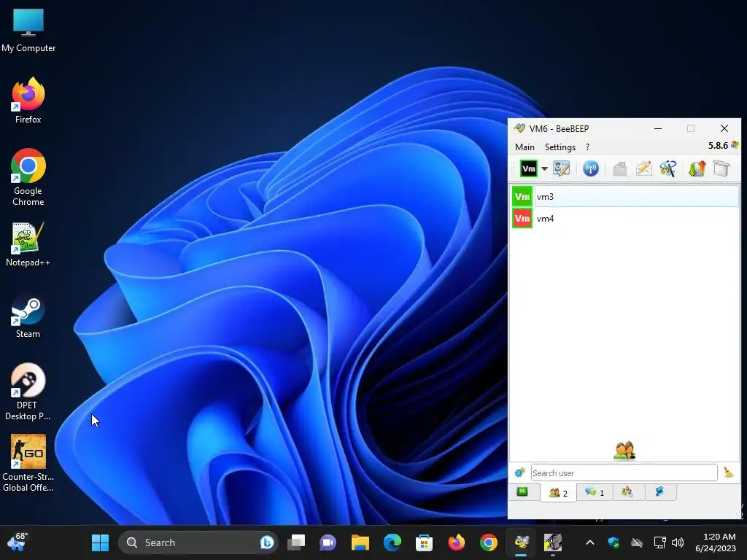Viewport: 747px width, 560px height.
Task: Expand the Vm status dropdown arrow
Action: (x=544, y=168)
